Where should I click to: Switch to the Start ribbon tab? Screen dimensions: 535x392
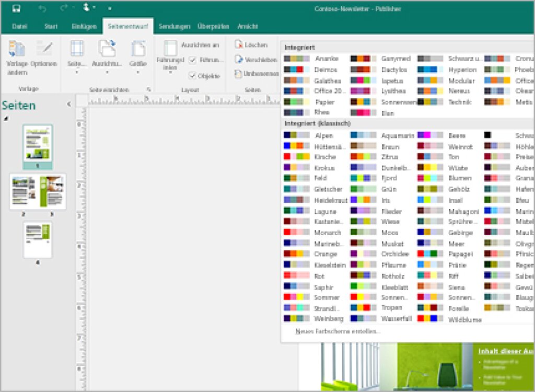(x=51, y=26)
